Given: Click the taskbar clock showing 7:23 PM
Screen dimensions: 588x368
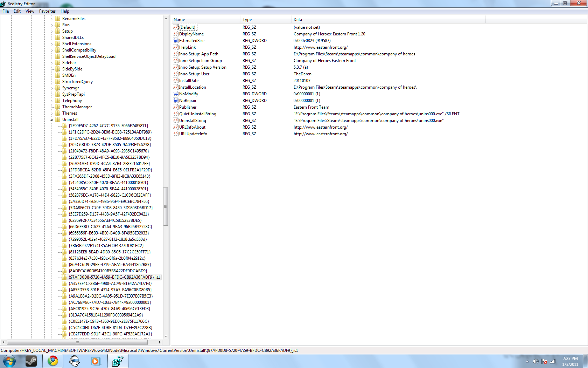Looking at the screenshot, I should pos(570,361).
